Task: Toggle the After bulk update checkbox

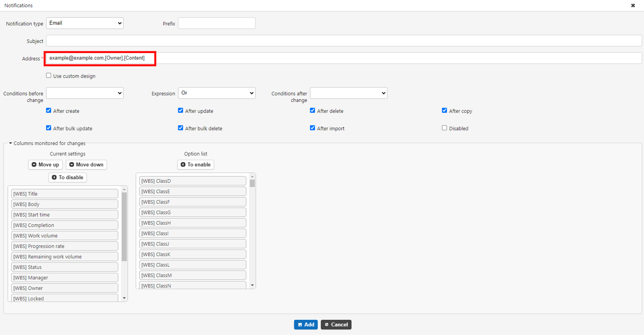Action: pos(49,128)
